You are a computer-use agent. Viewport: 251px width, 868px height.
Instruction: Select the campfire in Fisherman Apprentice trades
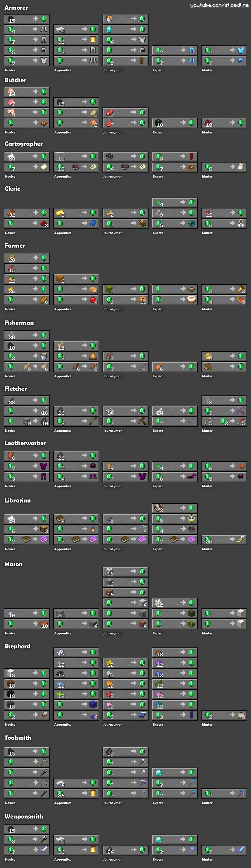point(93,356)
